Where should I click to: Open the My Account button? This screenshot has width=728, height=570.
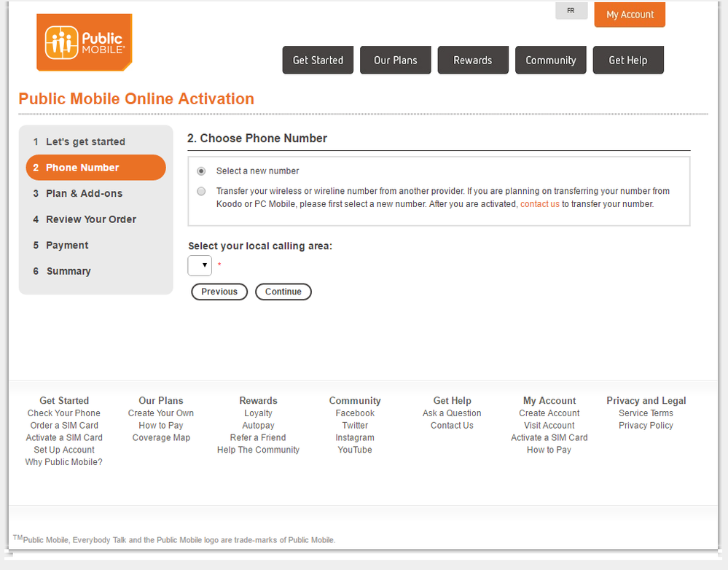pyautogui.click(x=630, y=15)
